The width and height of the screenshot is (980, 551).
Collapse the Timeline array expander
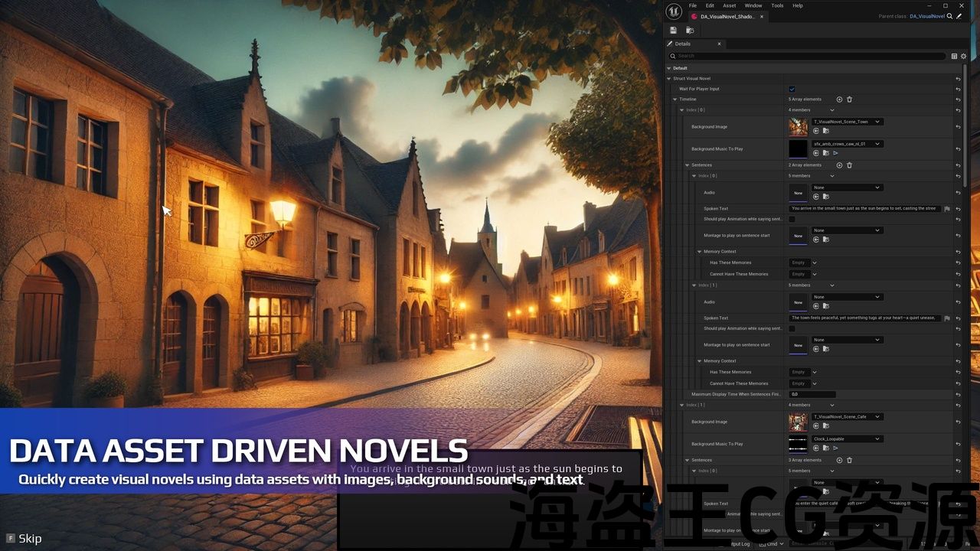tap(675, 99)
